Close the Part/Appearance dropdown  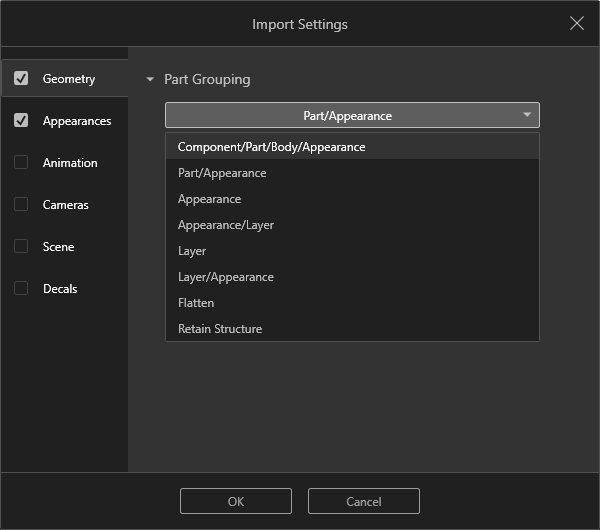pos(352,115)
